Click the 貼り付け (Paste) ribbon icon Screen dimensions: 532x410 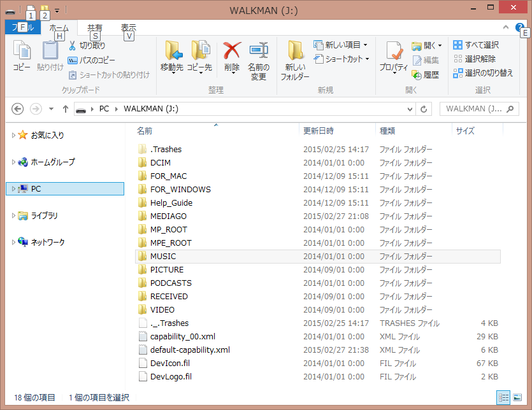point(50,50)
